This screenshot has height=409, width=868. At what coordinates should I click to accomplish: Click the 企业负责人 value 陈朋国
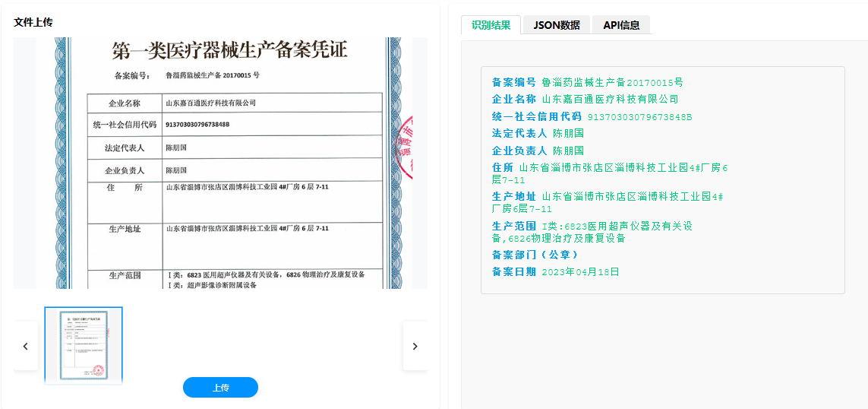[x=569, y=151]
